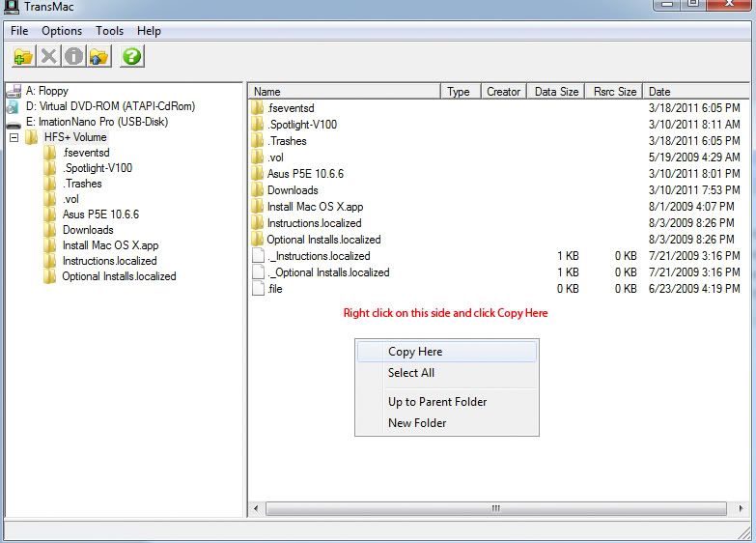Select .Trashes folder in left tree
The height and width of the screenshot is (543, 756).
[x=82, y=184]
